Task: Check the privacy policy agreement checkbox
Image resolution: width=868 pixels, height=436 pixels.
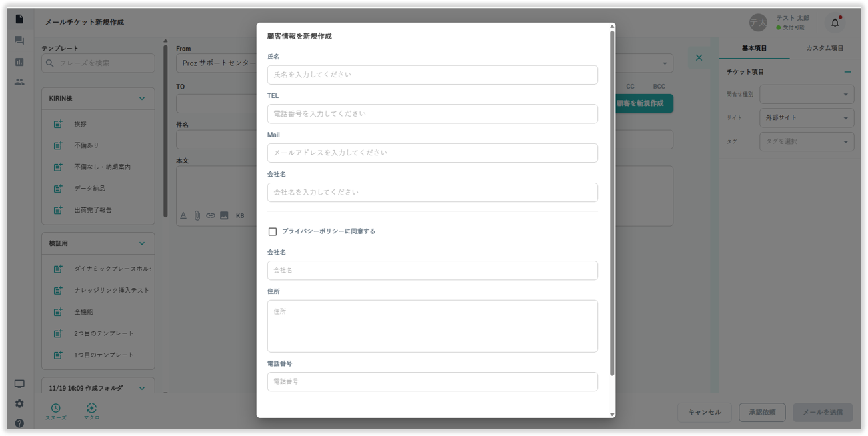Action: click(x=273, y=231)
